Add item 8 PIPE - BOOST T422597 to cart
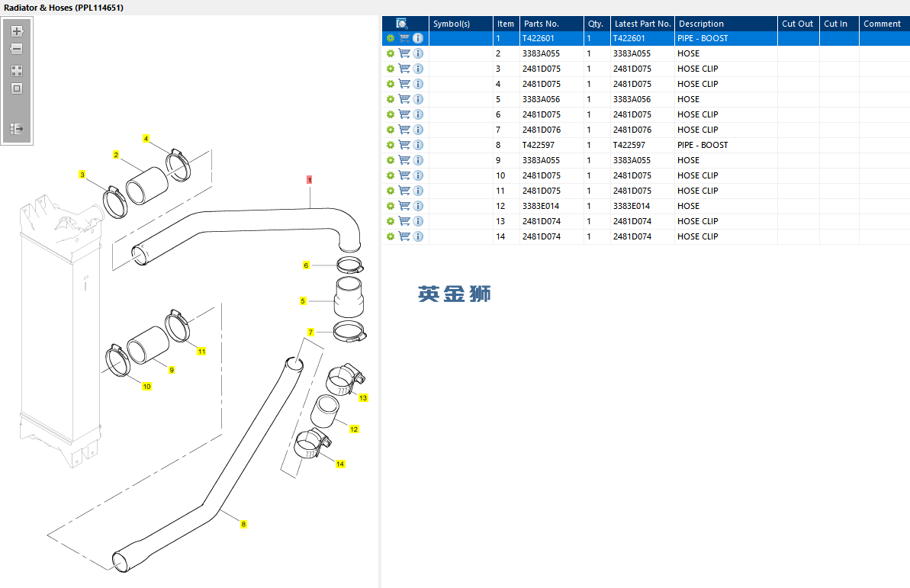The image size is (910, 588). (x=404, y=145)
